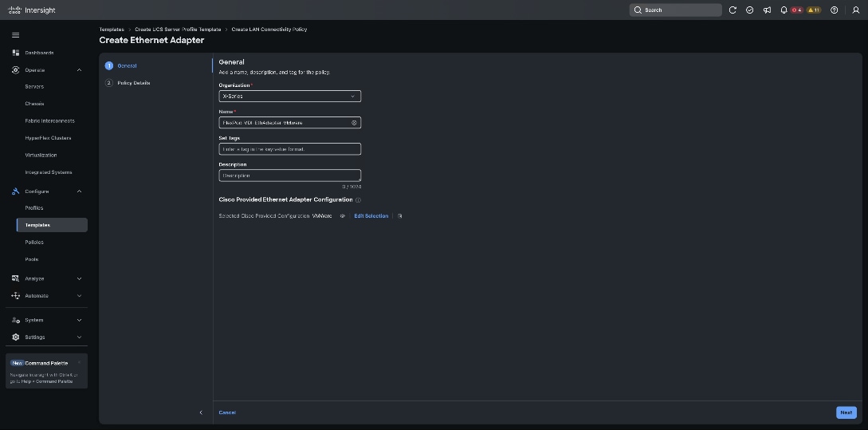The image size is (868, 430).
Task: Open the Organization dropdown showing X-Series
Action: (x=289, y=97)
